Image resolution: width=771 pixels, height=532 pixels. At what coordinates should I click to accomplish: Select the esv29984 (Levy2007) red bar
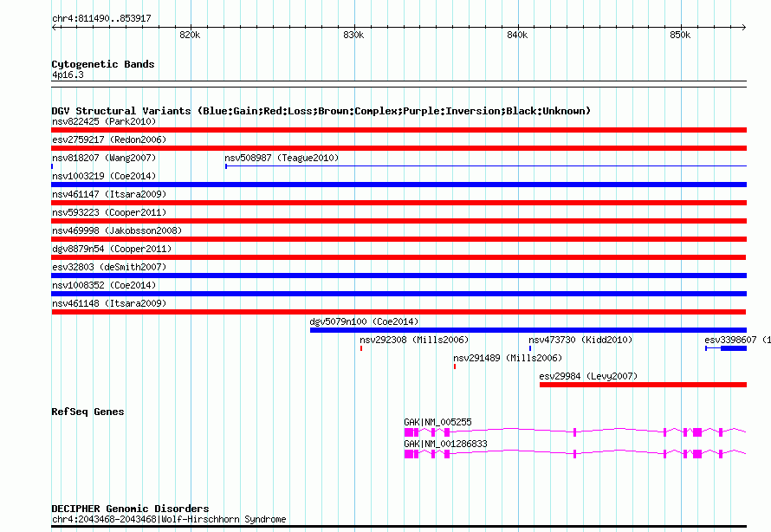pos(643,385)
